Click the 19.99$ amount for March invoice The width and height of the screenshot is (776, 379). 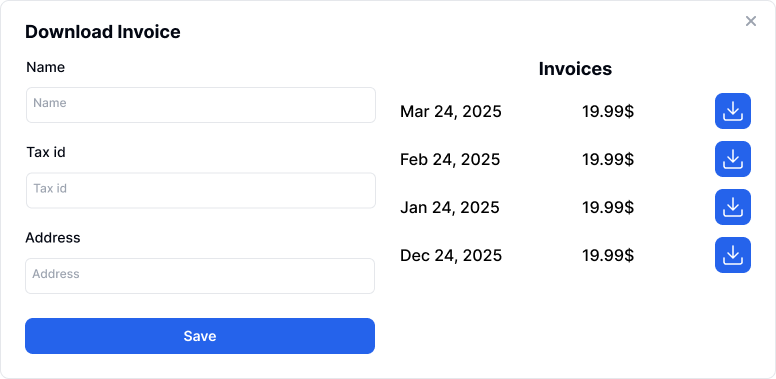608,112
